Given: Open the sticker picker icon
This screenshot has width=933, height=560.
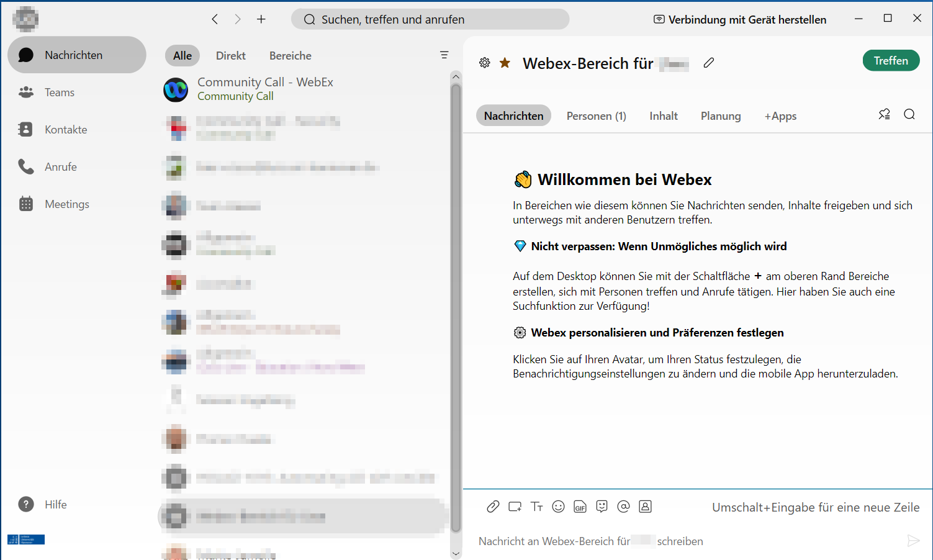Looking at the screenshot, I should click(602, 507).
